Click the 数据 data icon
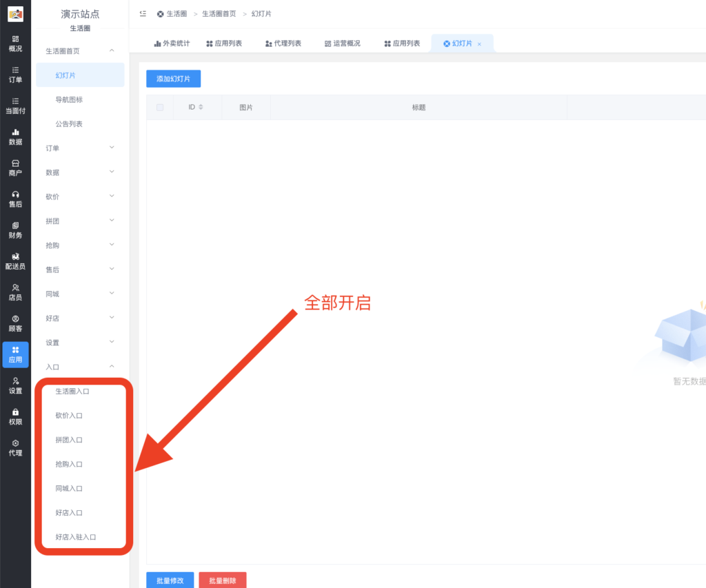 point(15,138)
